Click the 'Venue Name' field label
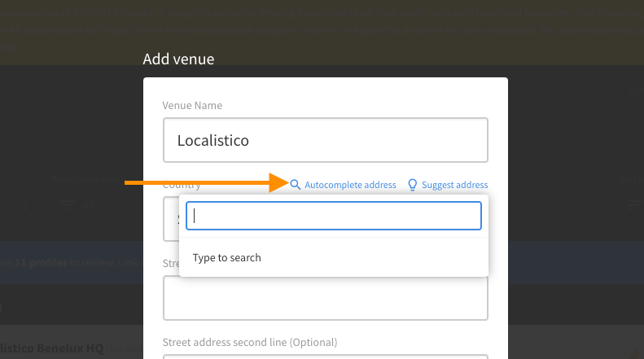 (x=192, y=106)
